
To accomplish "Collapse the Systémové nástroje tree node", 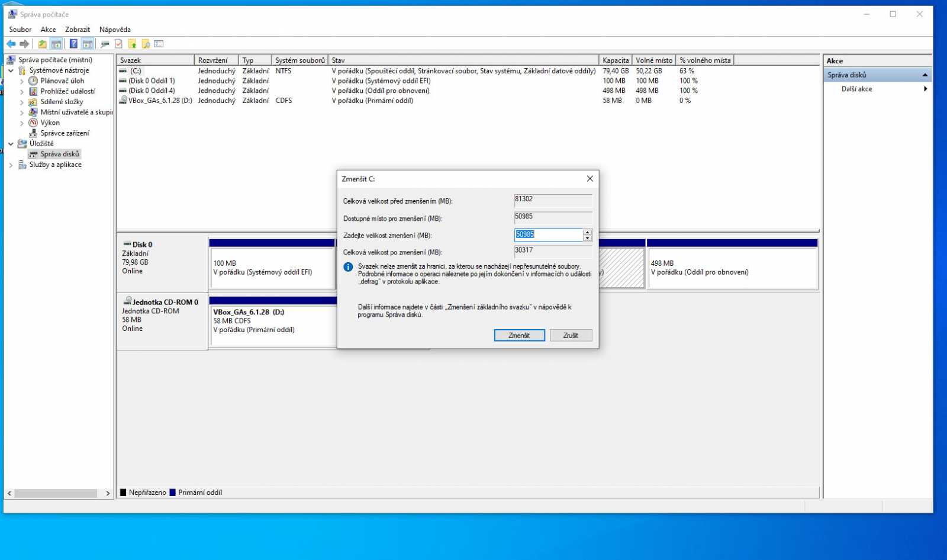I will coord(11,70).
